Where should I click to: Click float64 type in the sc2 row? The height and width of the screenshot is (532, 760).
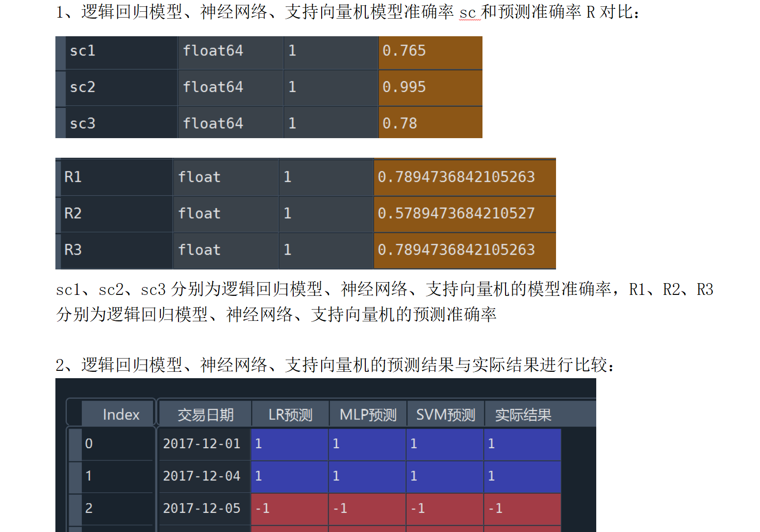tap(230, 87)
